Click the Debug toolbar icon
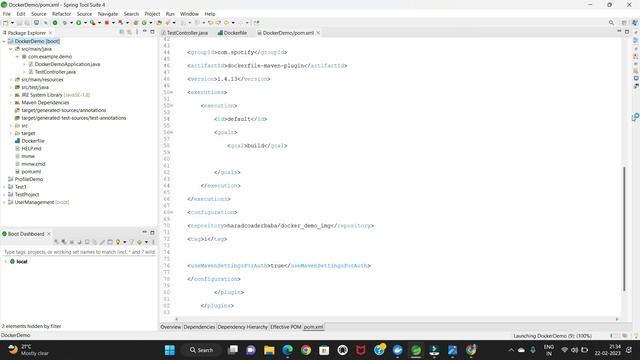 click(64, 23)
